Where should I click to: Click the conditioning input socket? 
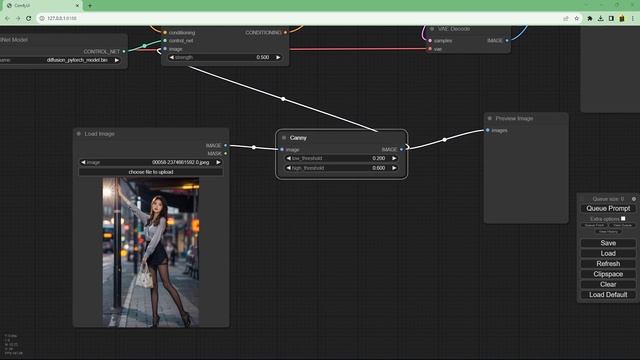(x=165, y=33)
